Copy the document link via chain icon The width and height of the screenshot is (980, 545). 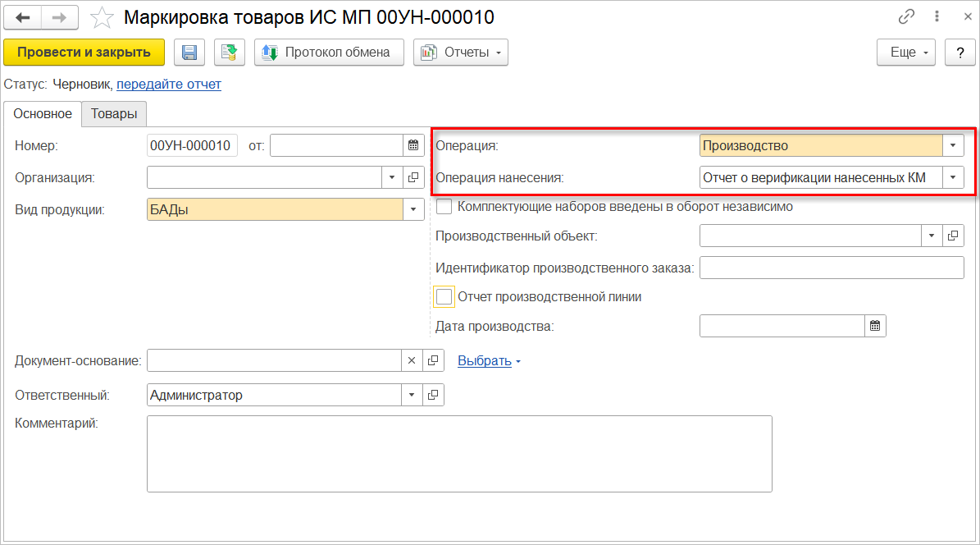[906, 17]
